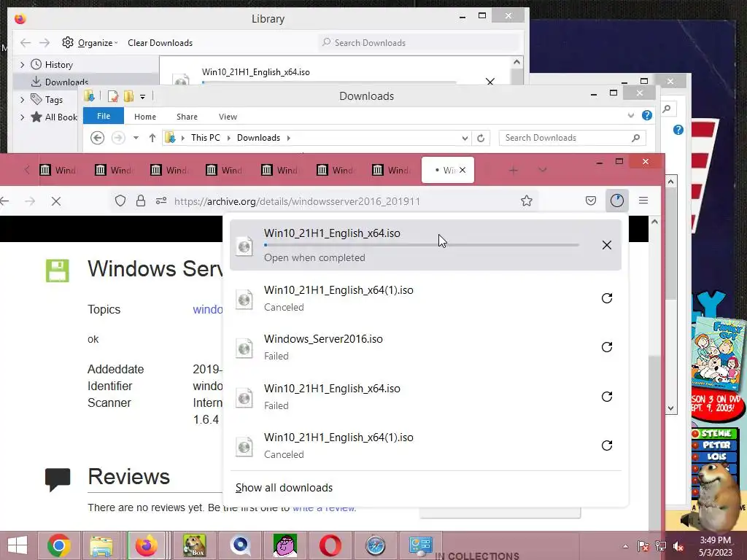747x560 pixels.
Task: Refresh the Downloads folder in Explorer
Action: tap(481, 138)
